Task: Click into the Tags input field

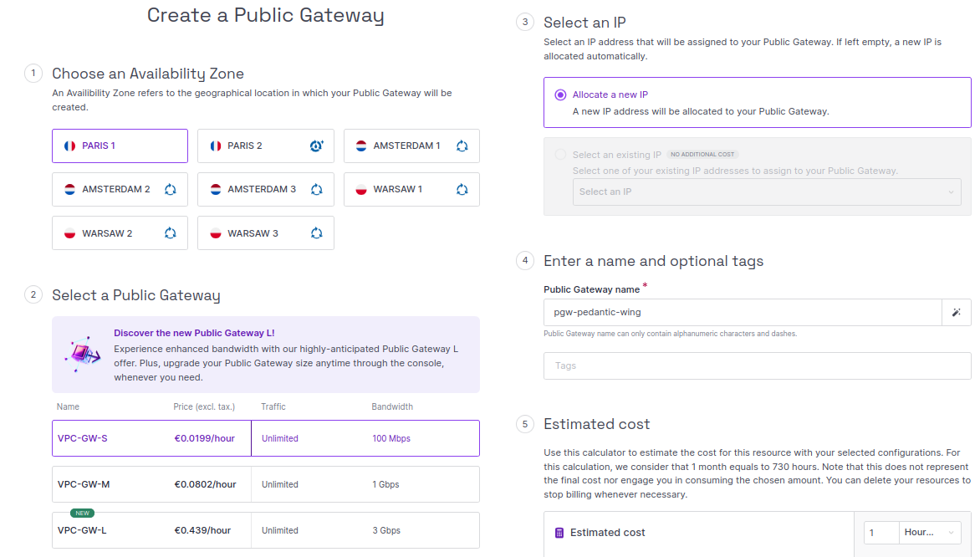Action: pos(757,365)
